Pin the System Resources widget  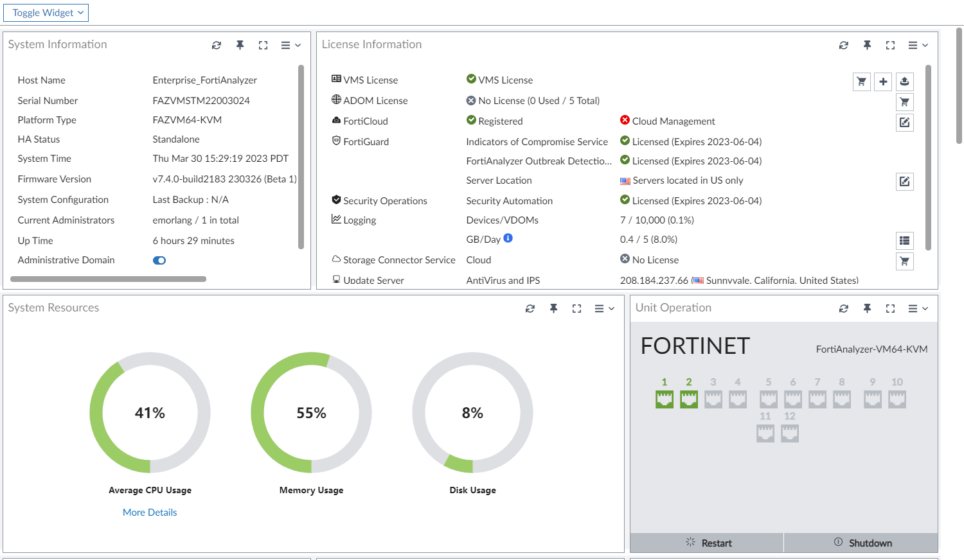point(553,308)
